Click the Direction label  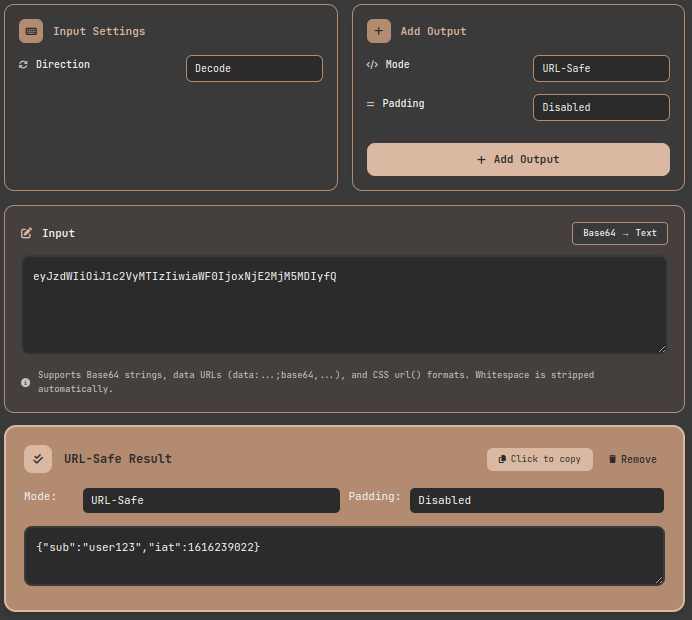63,64
